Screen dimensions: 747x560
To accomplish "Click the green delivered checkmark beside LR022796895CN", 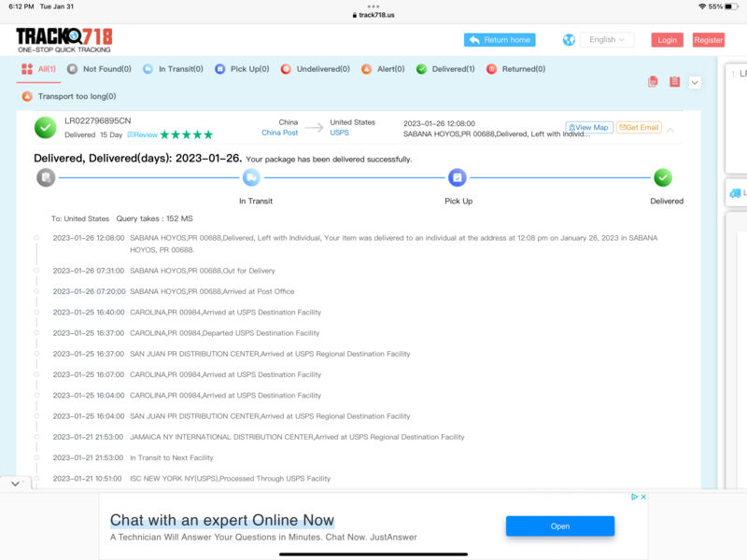I will [x=45, y=128].
